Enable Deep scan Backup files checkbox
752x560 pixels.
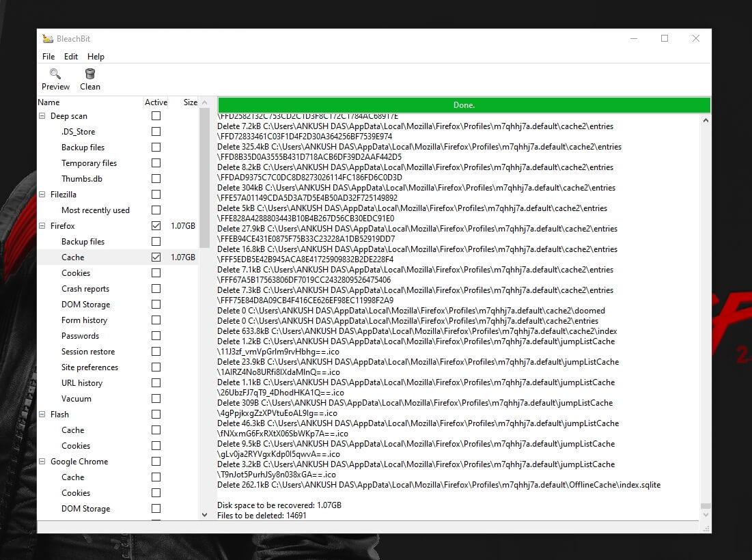156,148
